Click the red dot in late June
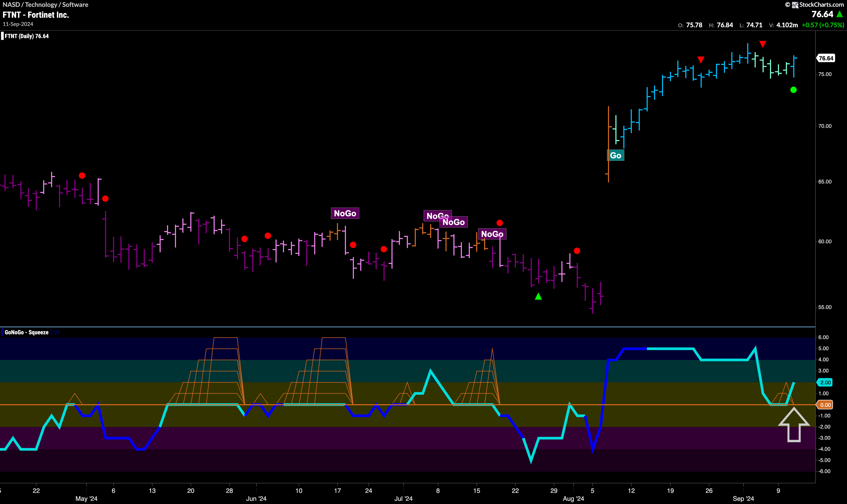Screen dimensions: 847x504 click(x=384, y=249)
